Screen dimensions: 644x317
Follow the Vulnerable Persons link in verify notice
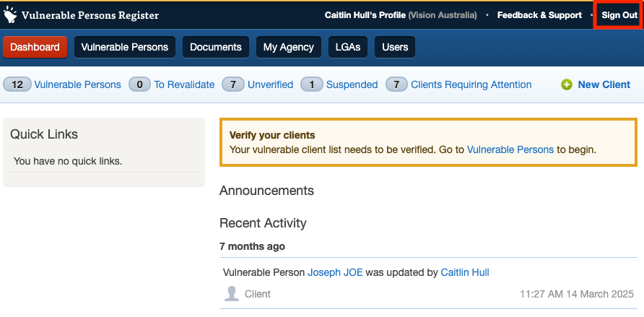(510, 149)
